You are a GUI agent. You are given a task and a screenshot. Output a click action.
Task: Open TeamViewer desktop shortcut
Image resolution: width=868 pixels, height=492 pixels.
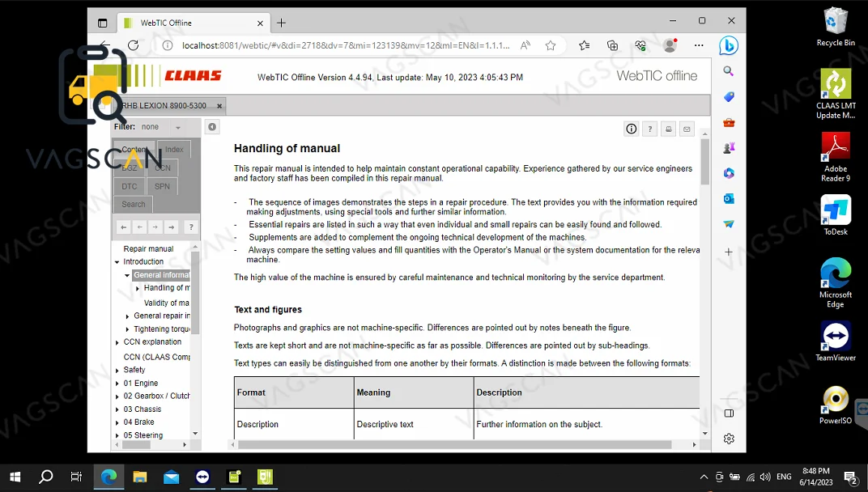(836, 341)
